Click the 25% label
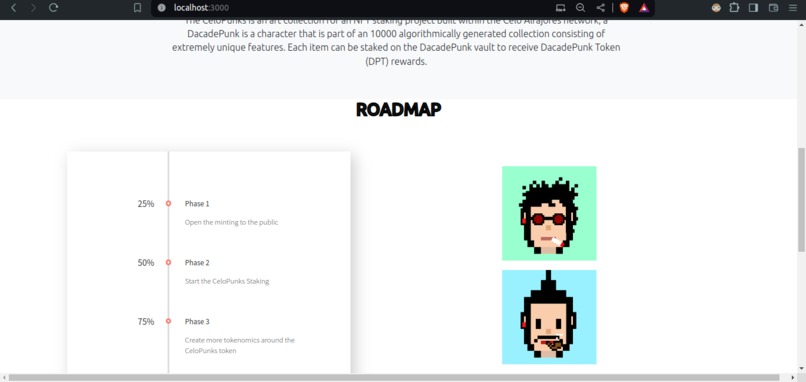 (145, 204)
